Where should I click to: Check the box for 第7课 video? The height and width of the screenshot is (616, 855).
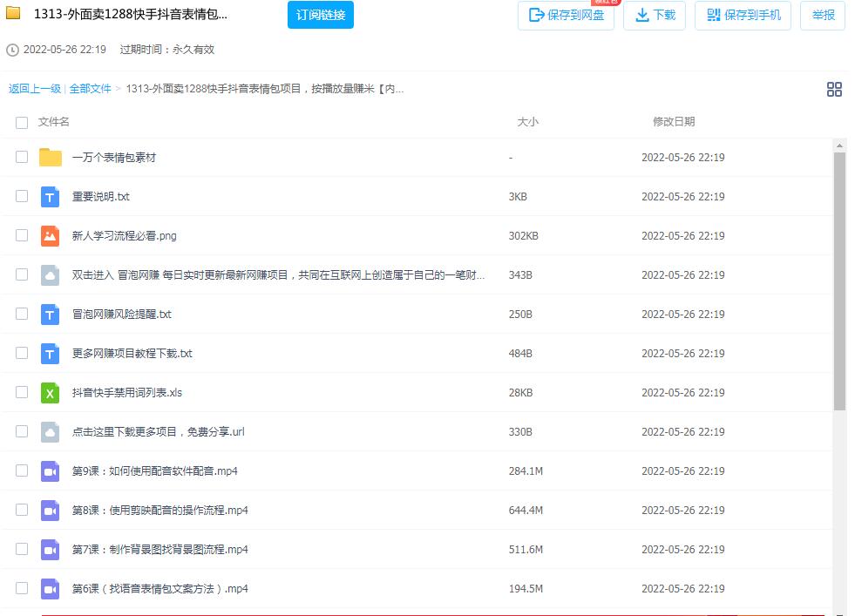click(22, 550)
